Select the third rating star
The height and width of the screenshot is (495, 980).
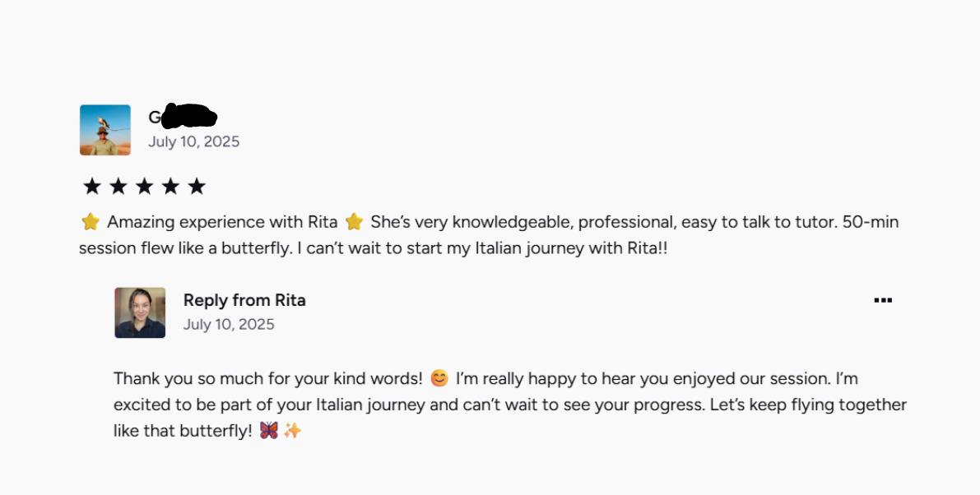point(144,187)
